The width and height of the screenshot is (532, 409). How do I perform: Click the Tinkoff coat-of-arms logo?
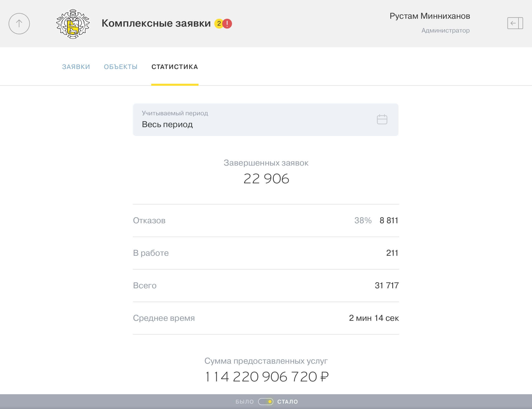tap(73, 24)
